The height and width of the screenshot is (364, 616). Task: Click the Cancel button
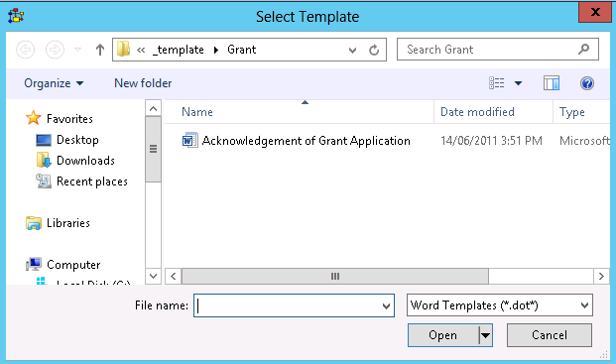coord(550,335)
